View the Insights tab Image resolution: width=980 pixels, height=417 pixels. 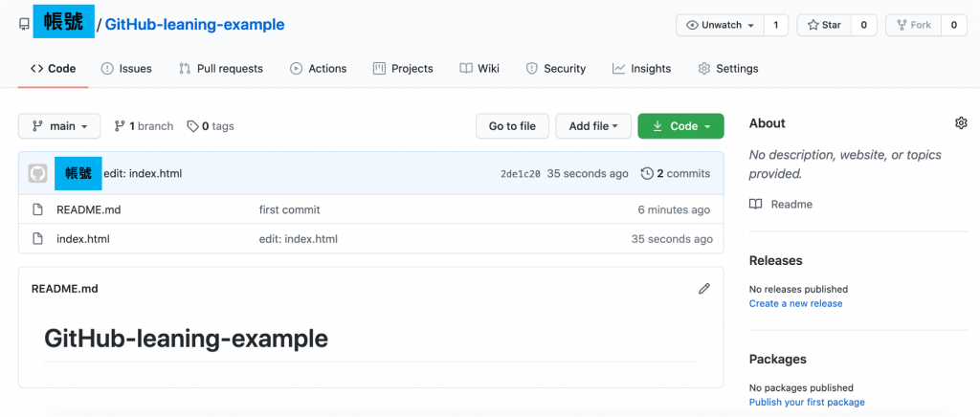point(641,69)
